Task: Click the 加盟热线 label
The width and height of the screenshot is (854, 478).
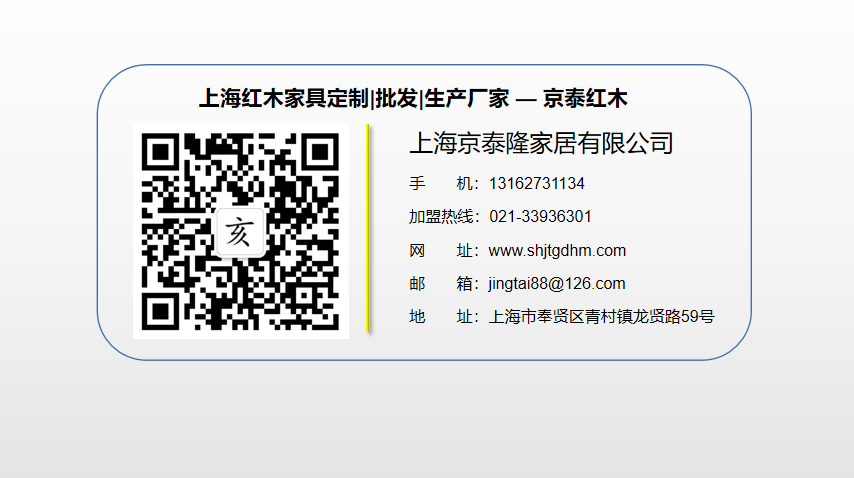Action: (440, 217)
